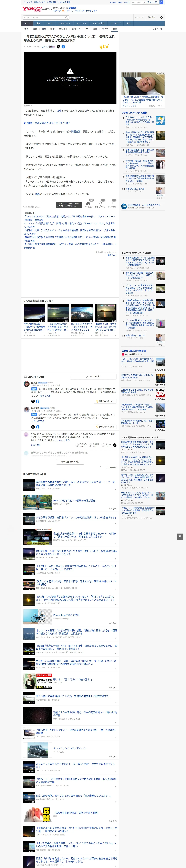Click 秋山文野 commenter avatar

[x=26, y=409]
